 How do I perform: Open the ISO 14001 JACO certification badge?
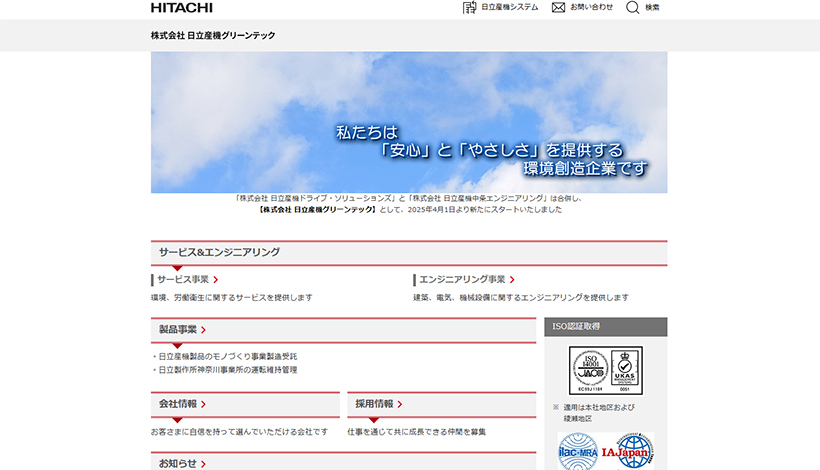click(588, 371)
